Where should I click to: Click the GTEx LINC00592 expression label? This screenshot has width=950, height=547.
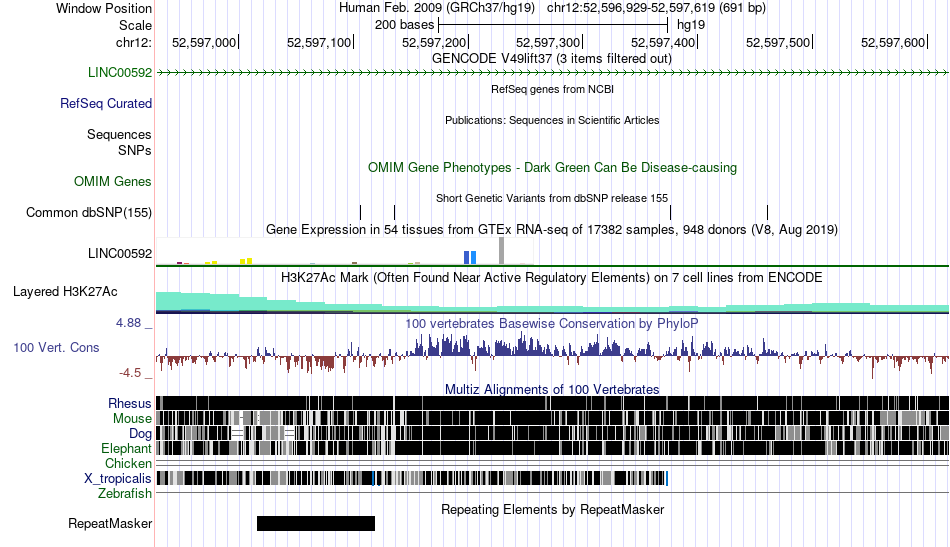click(119, 253)
